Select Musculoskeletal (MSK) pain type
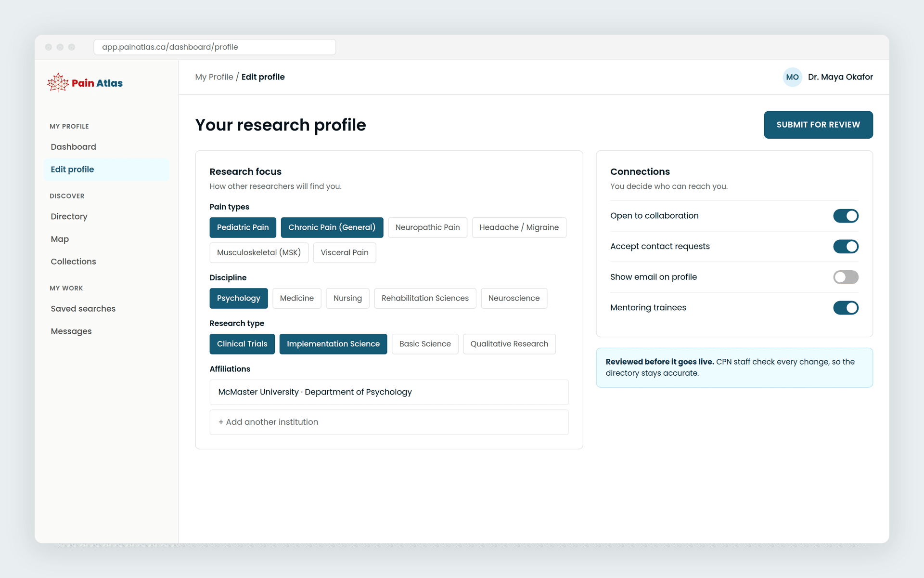This screenshot has width=924, height=578. click(x=259, y=252)
